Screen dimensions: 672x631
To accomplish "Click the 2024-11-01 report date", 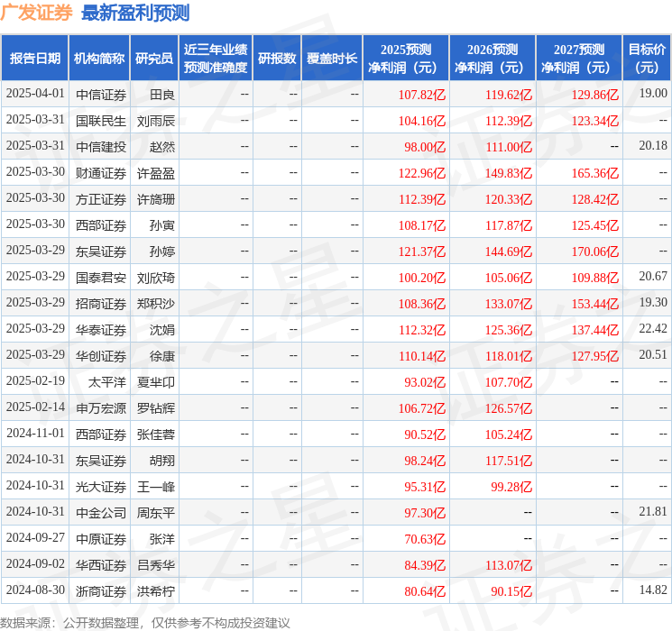I will click(x=35, y=433).
